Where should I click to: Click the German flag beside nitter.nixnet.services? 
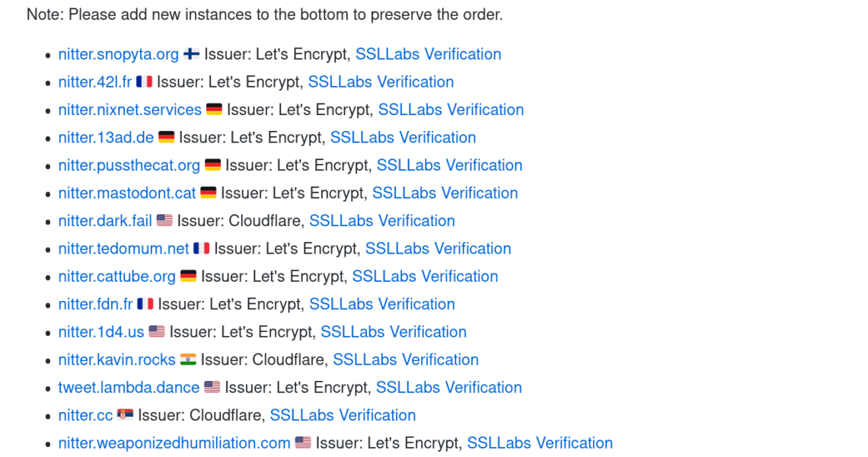click(x=214, y=110)
